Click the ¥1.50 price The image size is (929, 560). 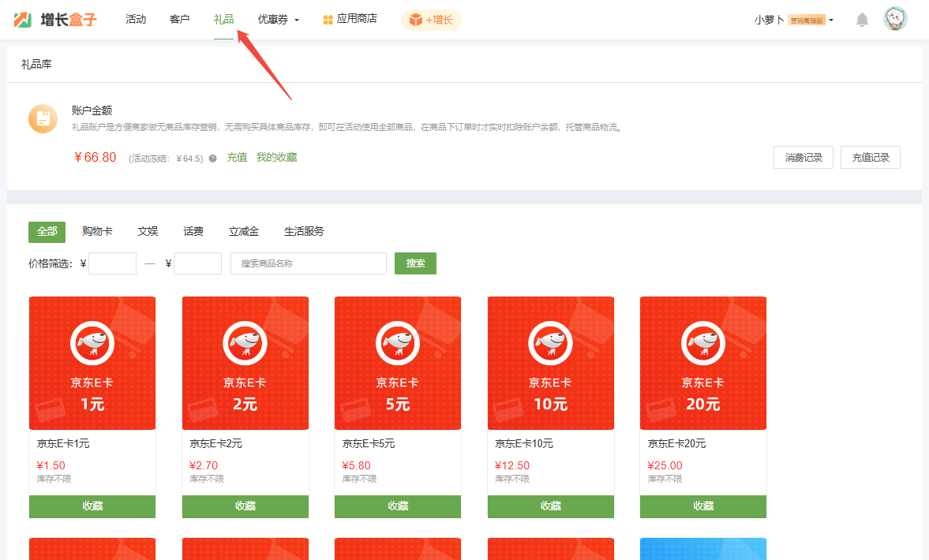coord(51,466)
